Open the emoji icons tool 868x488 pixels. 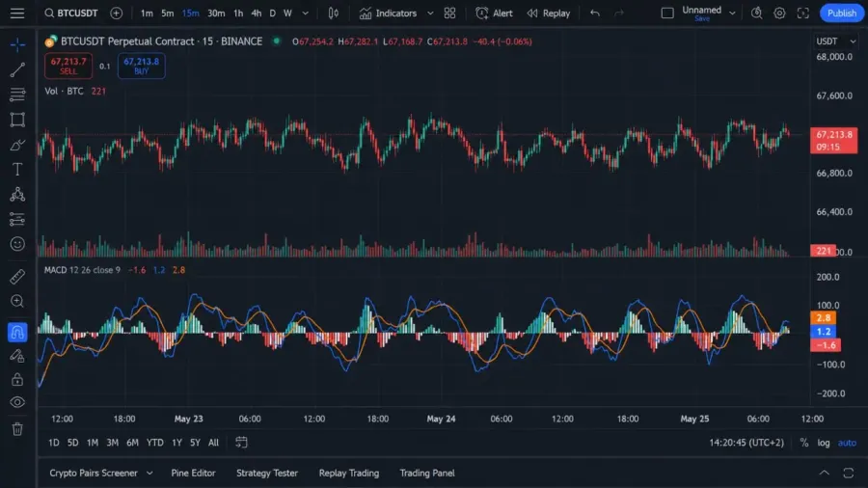(x=17, y=244)
